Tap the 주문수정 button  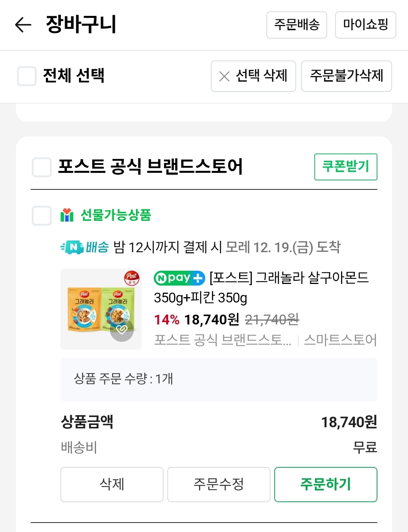click(x=219, y=484)
